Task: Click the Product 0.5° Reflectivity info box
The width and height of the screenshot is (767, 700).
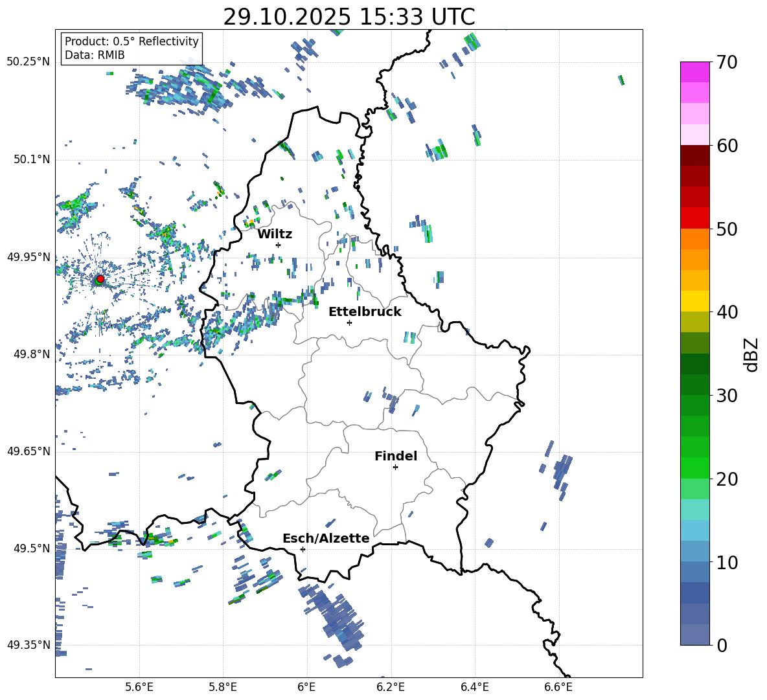Action: point(132,49)
